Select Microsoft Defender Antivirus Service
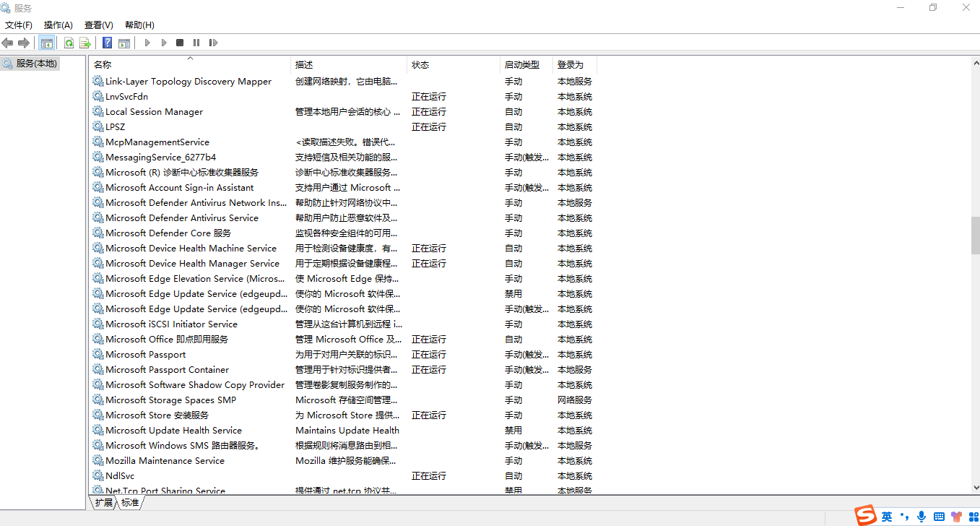 (x=182, y=217)
